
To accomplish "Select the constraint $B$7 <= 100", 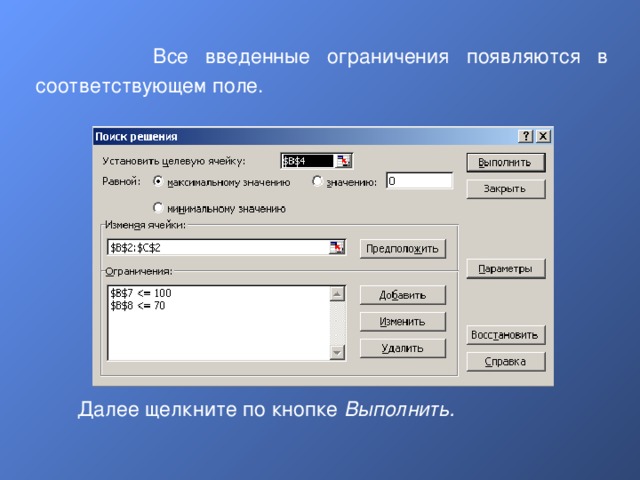I will (141, 293).
